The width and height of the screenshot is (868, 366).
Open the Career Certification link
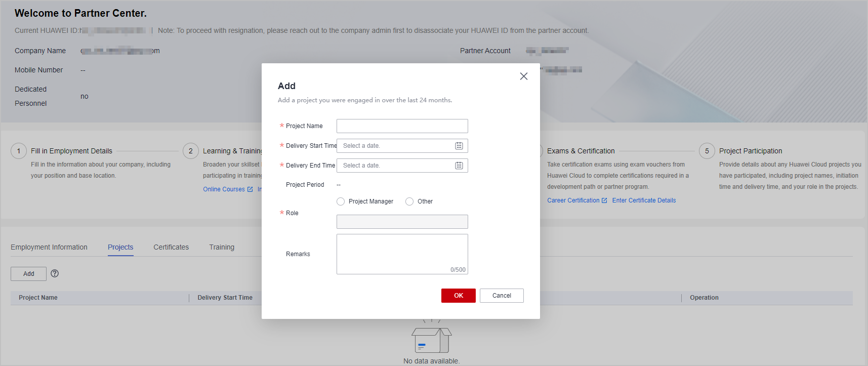coord(573,200)
